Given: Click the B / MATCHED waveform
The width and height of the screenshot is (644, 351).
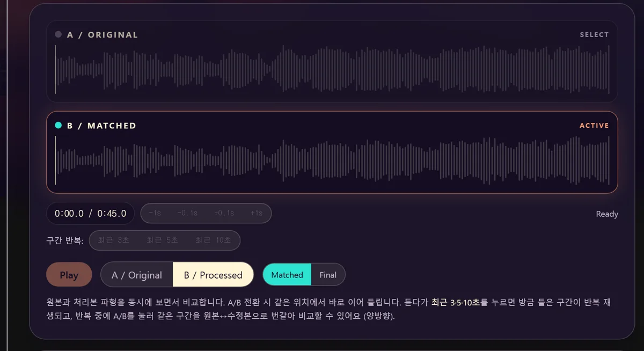Looking at the screenshot, I should (332, 160).
